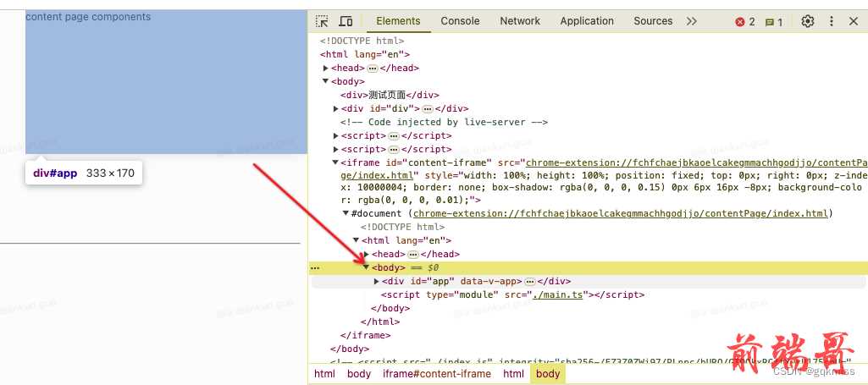
Task: Select the <!DOCTYPE html> first line
Action: (362, 41)
